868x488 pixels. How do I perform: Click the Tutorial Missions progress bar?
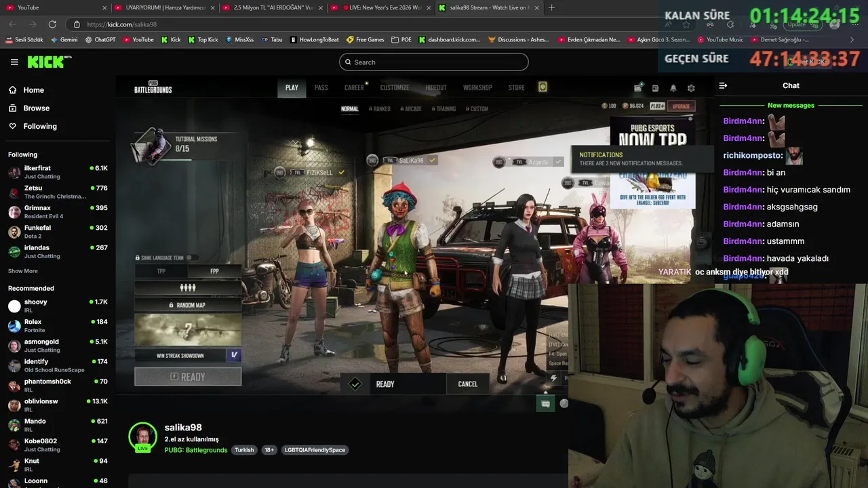coord(183,159)
